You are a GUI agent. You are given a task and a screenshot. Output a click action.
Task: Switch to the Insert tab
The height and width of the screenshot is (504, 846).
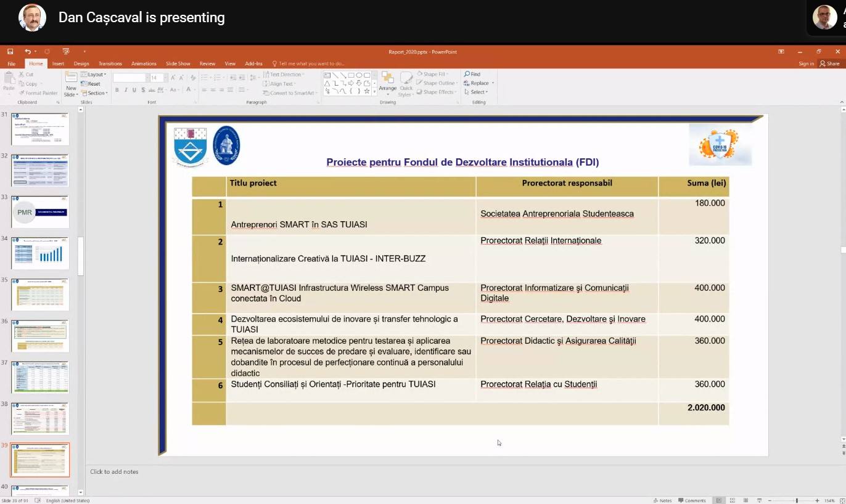pos(58,63)
